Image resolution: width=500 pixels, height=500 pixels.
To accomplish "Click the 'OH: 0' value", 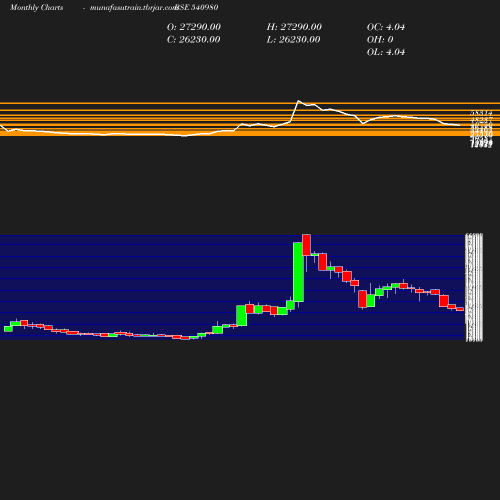I will pyautogui.click(x=380, y=40).
